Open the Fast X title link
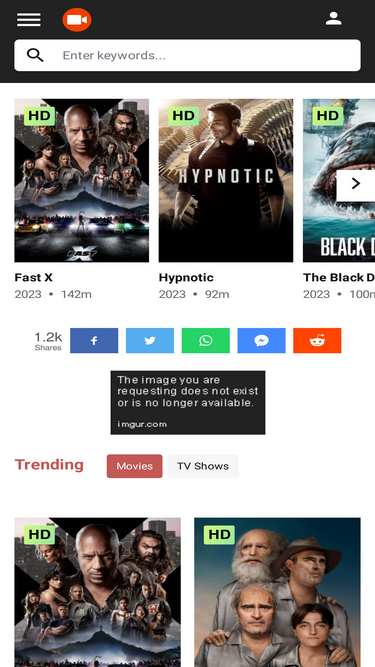 point(34,277)
